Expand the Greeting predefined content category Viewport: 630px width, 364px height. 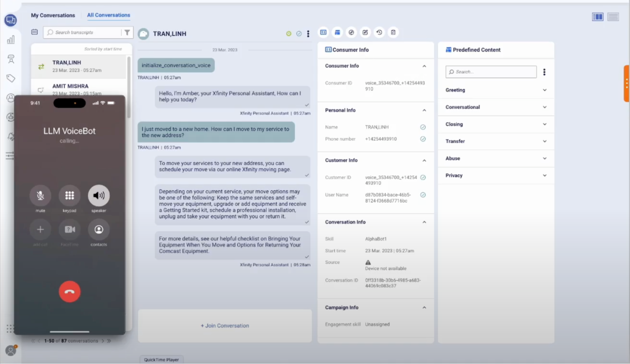[496, 90]
